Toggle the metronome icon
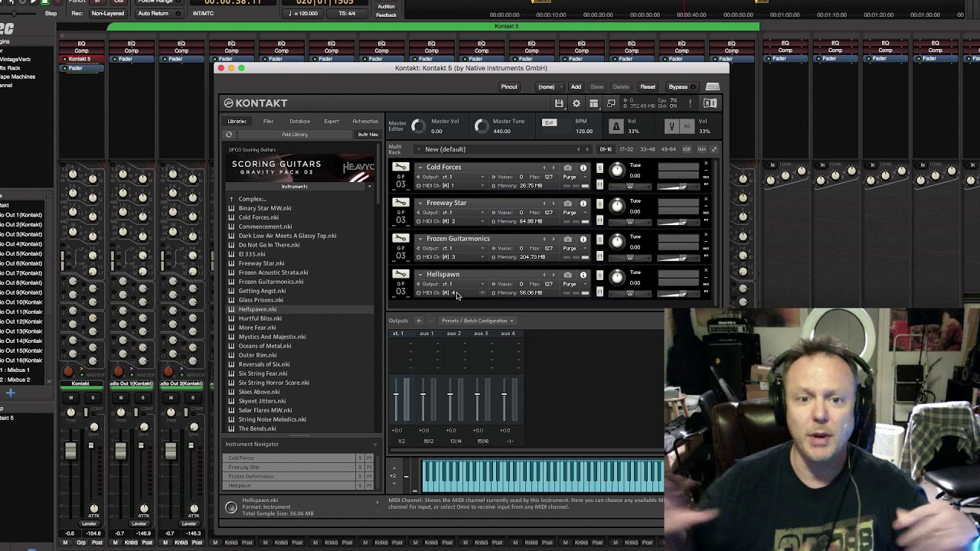The width and height of the screenshot is (980, 551). tap(616, 126)
